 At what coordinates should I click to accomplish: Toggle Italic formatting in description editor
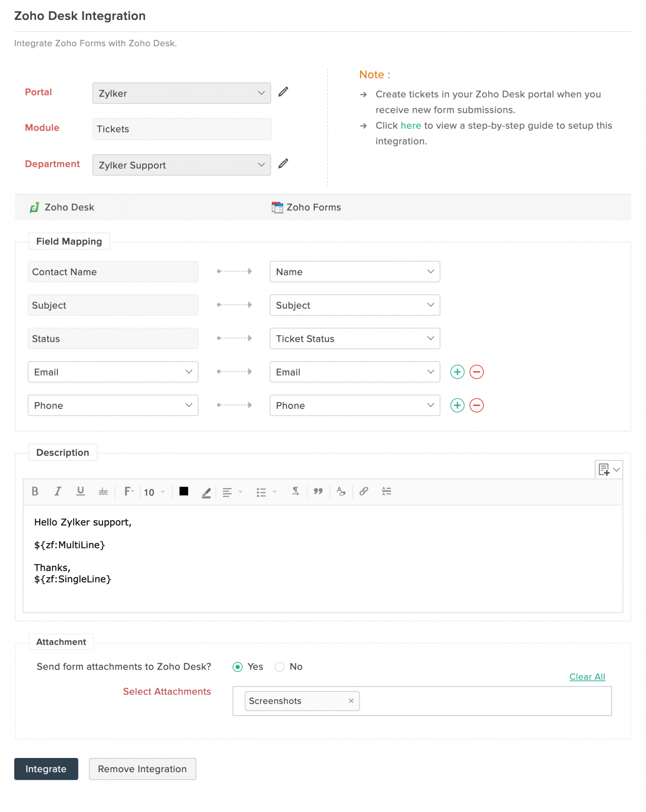pyautogui.click(x=58, y=492)
